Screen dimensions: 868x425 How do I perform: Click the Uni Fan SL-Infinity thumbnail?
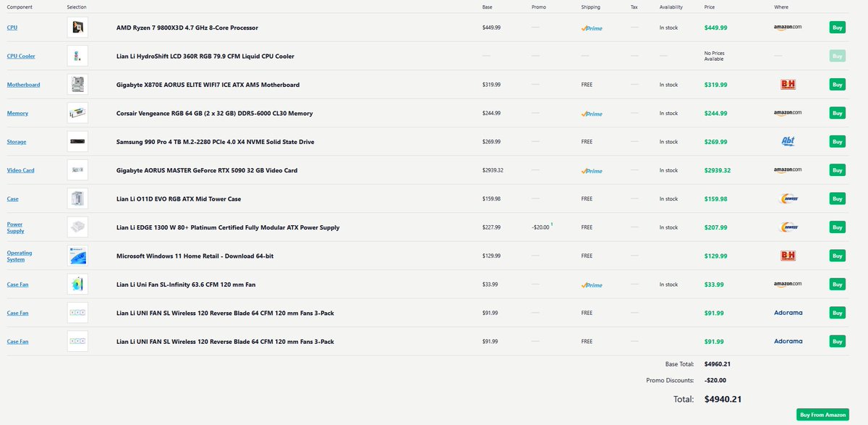[x=77, y=285]
